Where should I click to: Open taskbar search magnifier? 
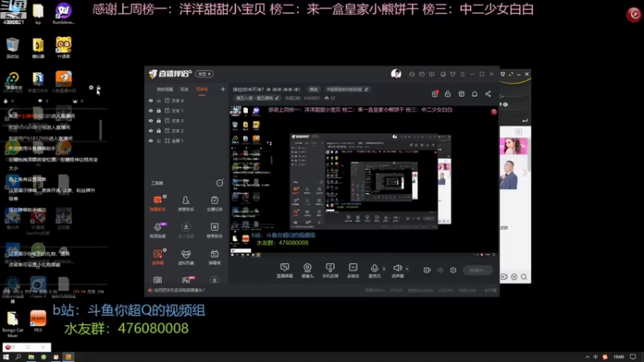pyautogui.click(x=18, y=357)
